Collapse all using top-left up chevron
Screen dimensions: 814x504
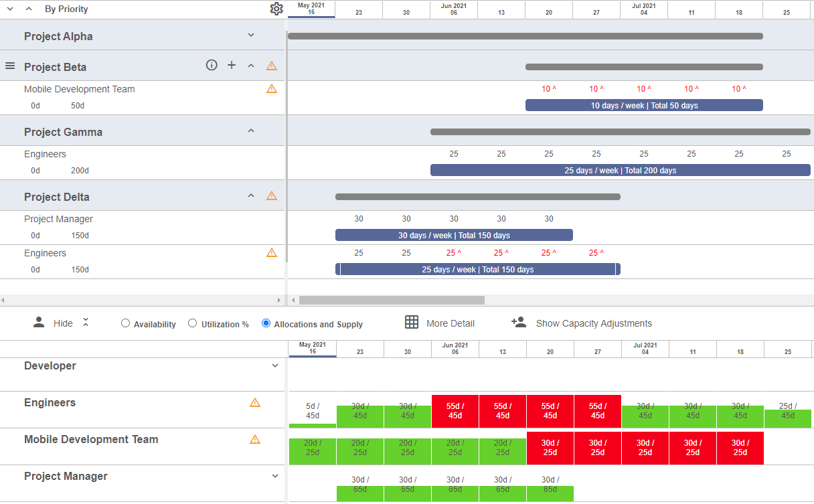coord(28,9)
